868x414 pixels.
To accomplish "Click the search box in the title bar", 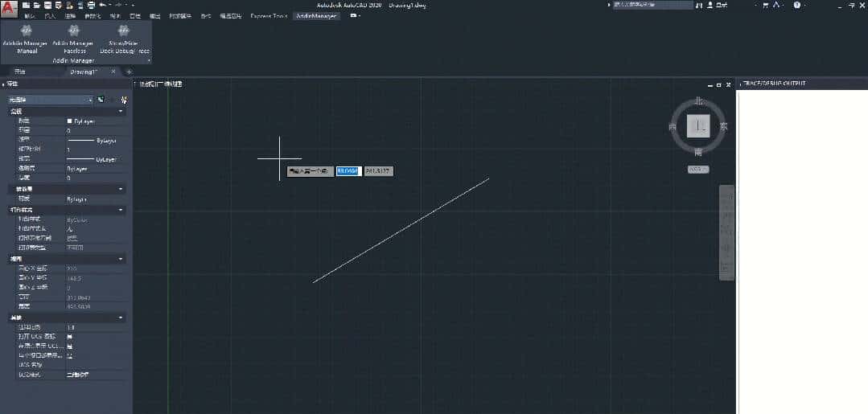I will (652, 5).
